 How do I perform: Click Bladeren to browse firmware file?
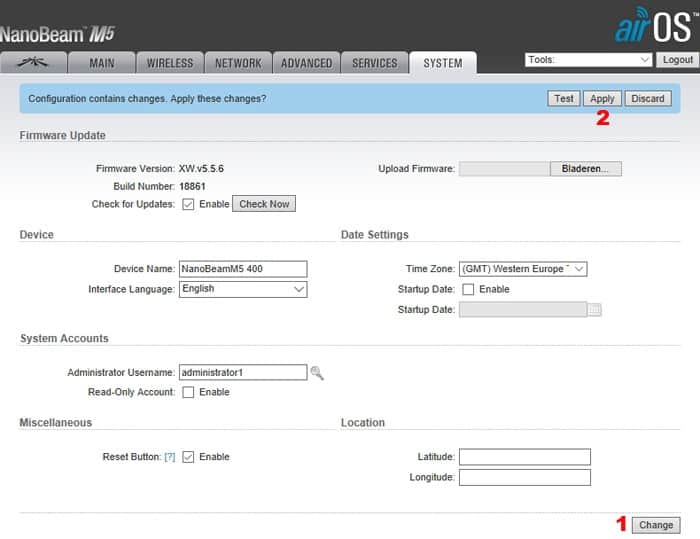(585, 169)
